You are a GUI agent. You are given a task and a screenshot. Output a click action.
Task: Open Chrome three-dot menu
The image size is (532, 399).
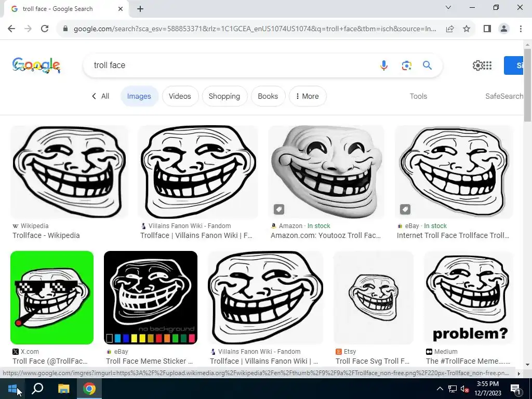521,29
